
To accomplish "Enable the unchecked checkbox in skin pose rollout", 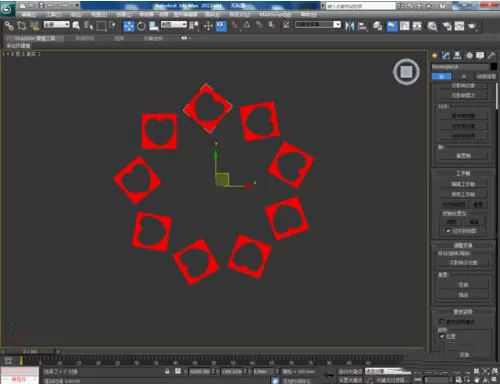I will [442, 322].
